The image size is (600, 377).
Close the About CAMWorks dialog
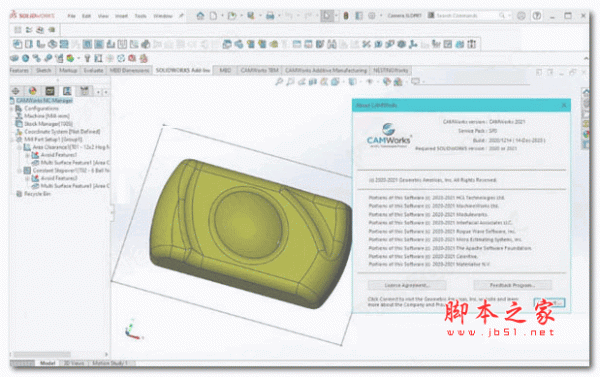(564, 105)
